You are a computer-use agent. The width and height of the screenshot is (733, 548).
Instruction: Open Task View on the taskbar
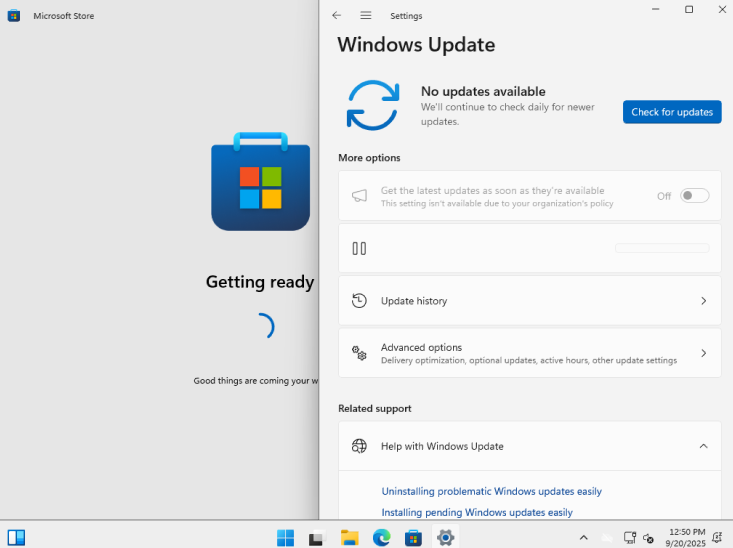(317, 538)
